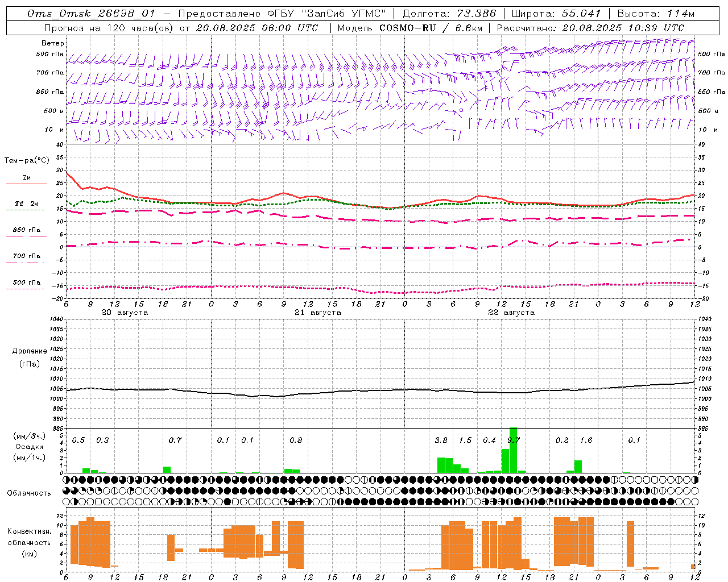Click the forecast text Прогноз на 120 часа(ов)
The image size is (728, 582).
[x=110, y=28]
